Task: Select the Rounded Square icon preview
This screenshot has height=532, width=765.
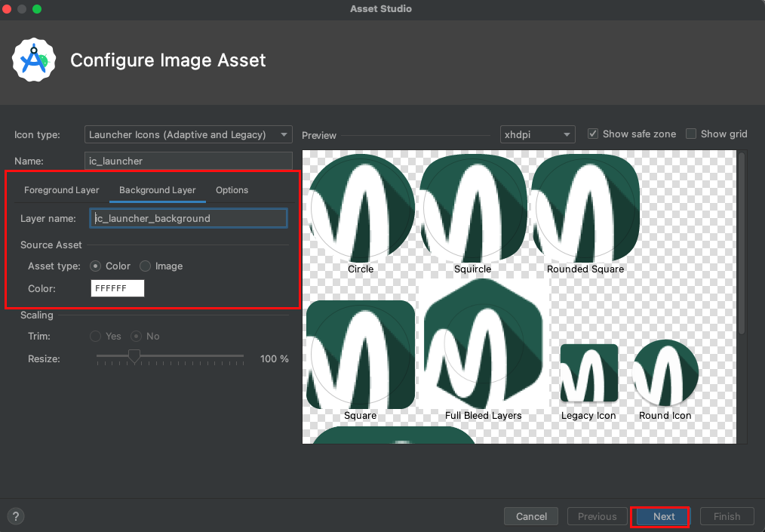Action: click(585, 208)
